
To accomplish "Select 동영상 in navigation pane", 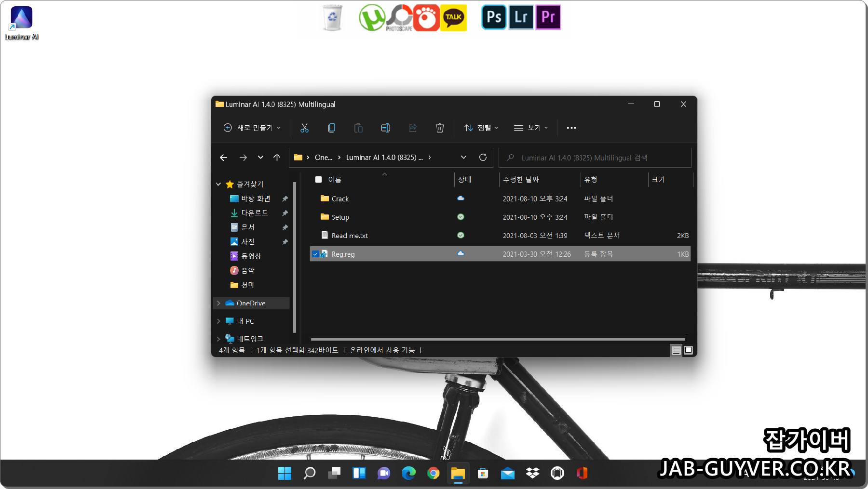I will pyautogui.click(x=251, y=256).
